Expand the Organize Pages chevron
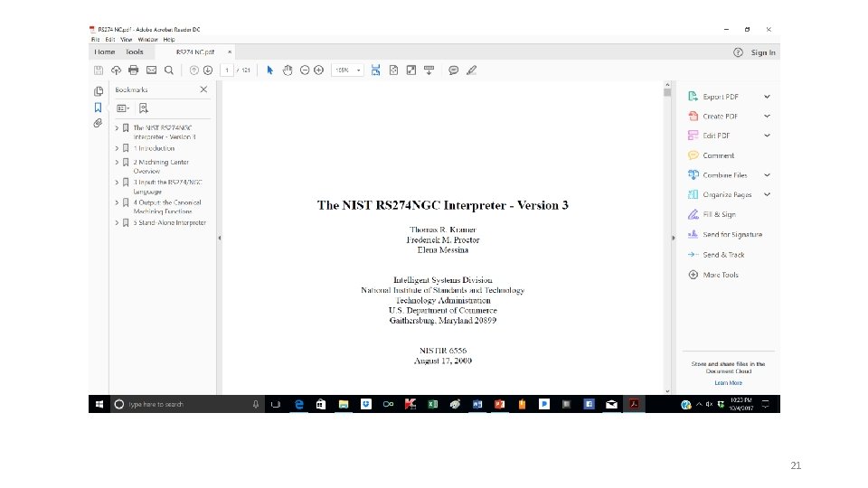The height and width of the screenshot is (488, 868). coord(768,195)
